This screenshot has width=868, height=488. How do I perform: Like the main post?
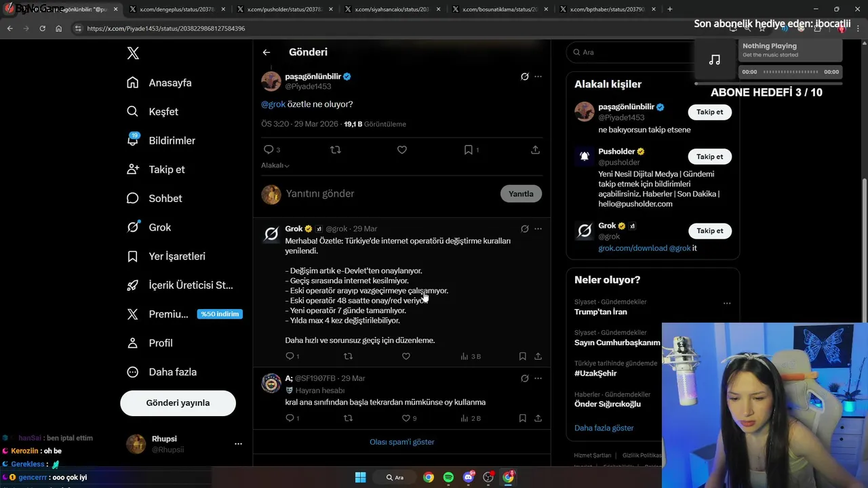point(402,150)
